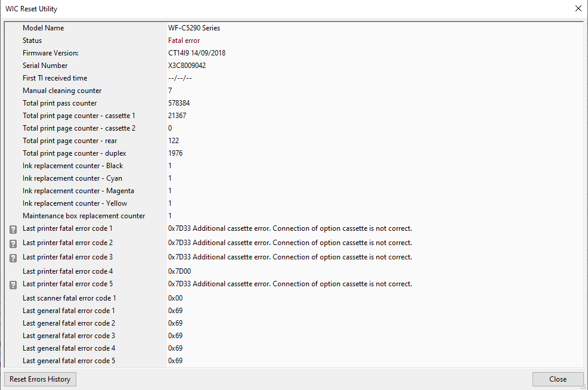Select rear page counter value 122

tap(174, 141)
